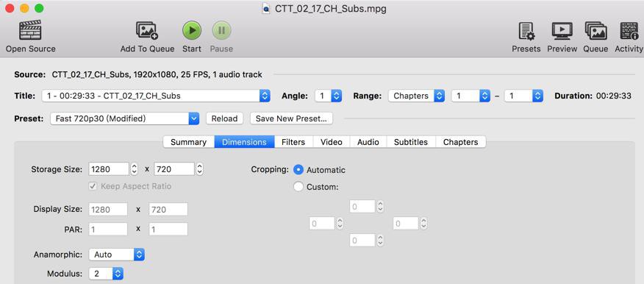Viewport: 644px width, 284px height.
Task: Show the Queue window icon
Action: point(596,31)
